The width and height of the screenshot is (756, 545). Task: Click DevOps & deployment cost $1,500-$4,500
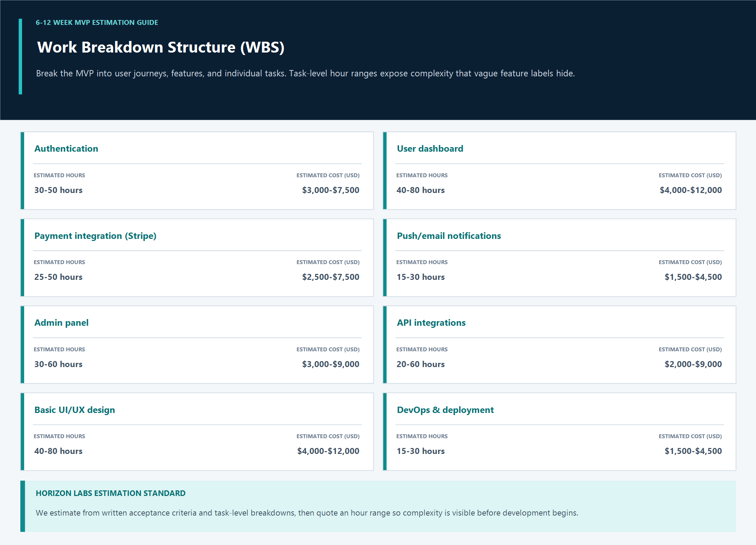point(693,451)
